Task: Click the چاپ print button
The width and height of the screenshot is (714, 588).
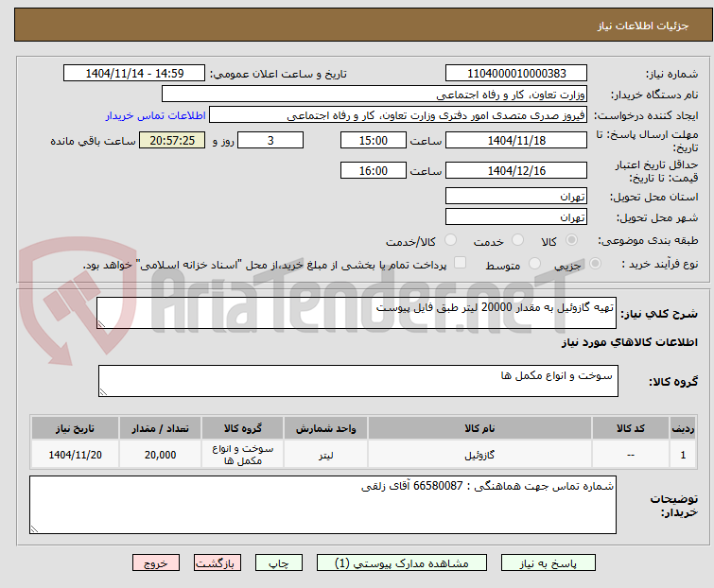Action: pyautogui.click(x=279, y=563)
